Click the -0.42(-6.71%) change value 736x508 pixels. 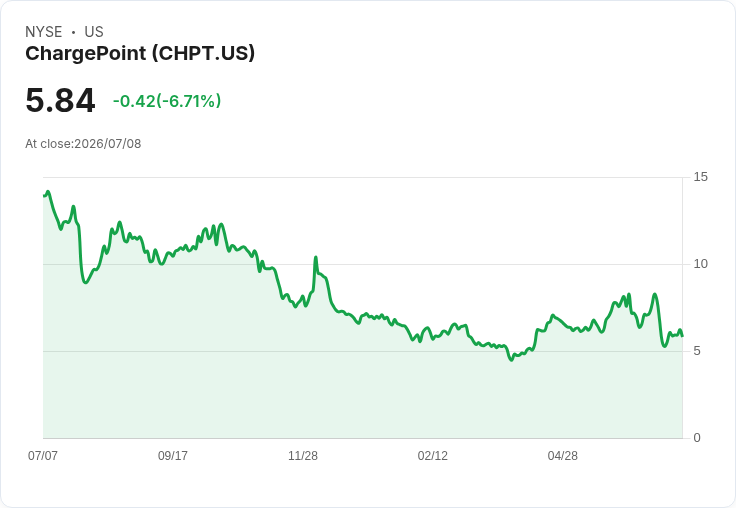click(x=167, y=101)
